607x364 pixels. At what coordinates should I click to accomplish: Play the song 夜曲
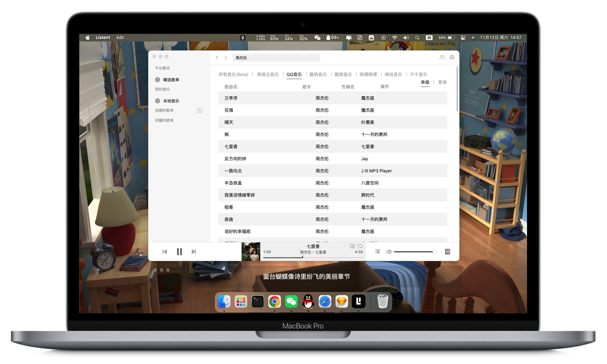click(x=229, y=219)
